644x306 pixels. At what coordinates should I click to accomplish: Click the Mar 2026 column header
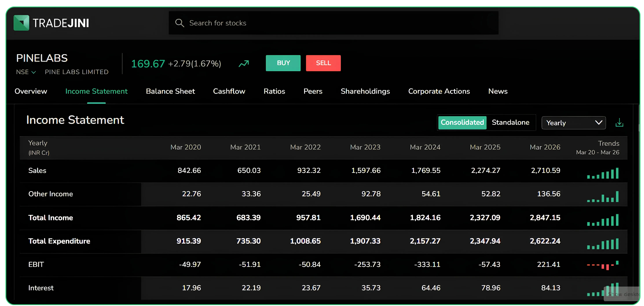click(x=545, y=147)
